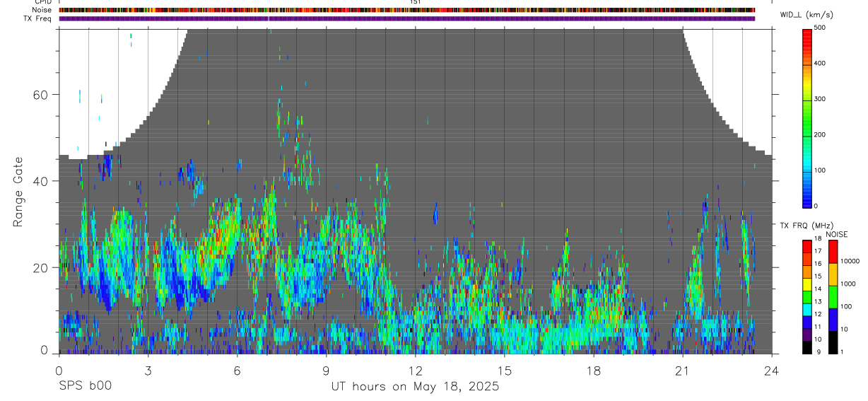The width and height of the screenshot is (868, 401).
Task: Select the 18 MHz red TX FRQ swatch
Action: 807,245
